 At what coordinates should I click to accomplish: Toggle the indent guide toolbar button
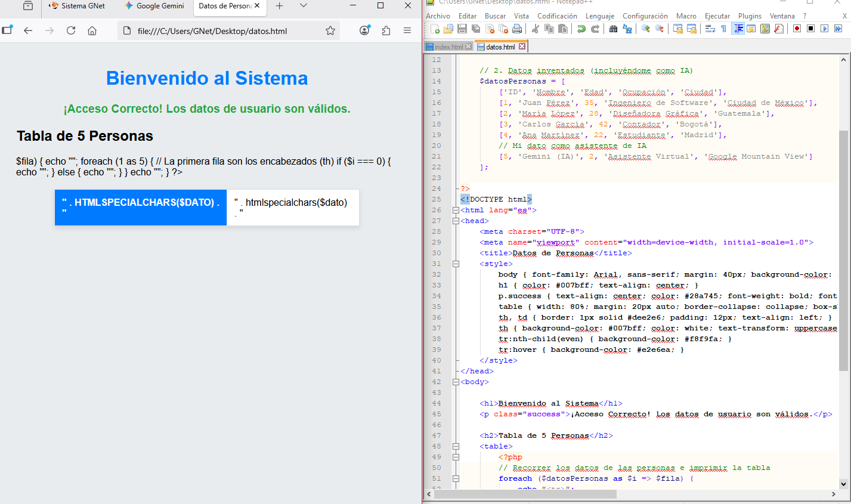[738, 29]
